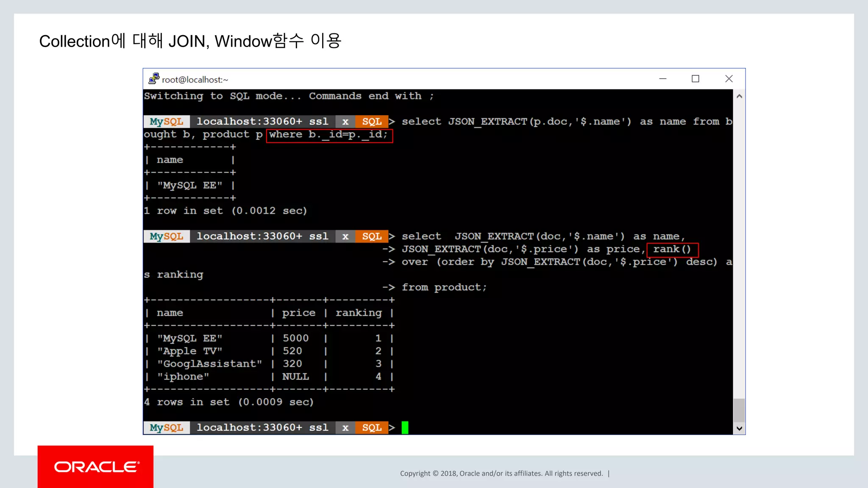The height and width of the screenshot is (488, 868).
Task: Click ranking value 1 in MySQL EE row
Action: 378,338
